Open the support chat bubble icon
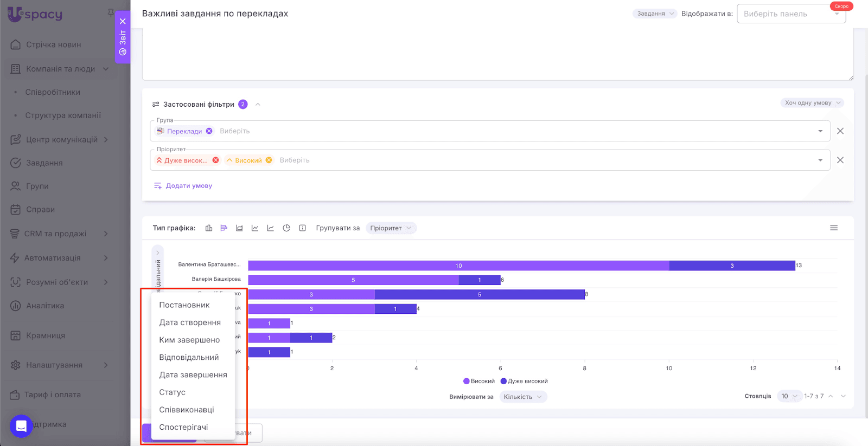The image size is (868, 446). [21, 426]
